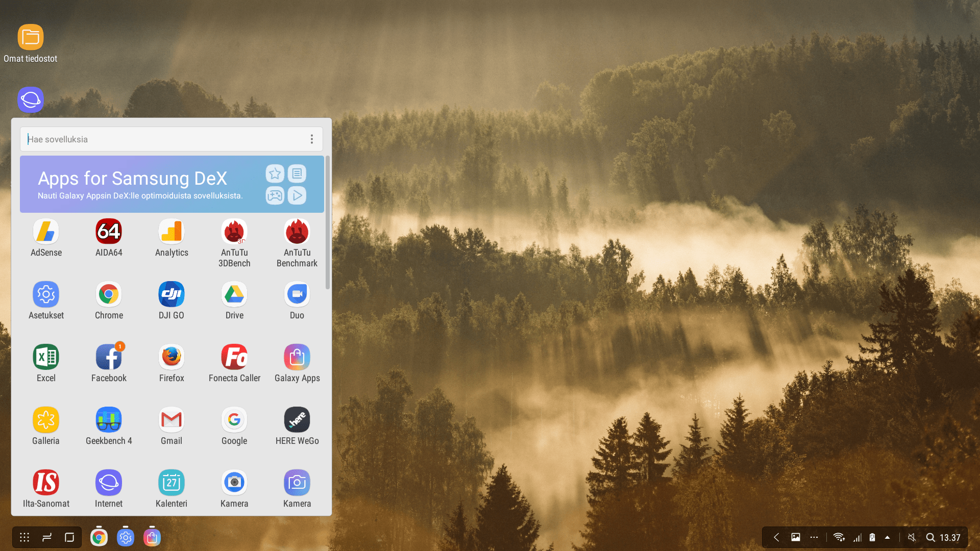Screen dimensions: 980x551
Task: Expand the system tray up arrow
Action: 888,537
